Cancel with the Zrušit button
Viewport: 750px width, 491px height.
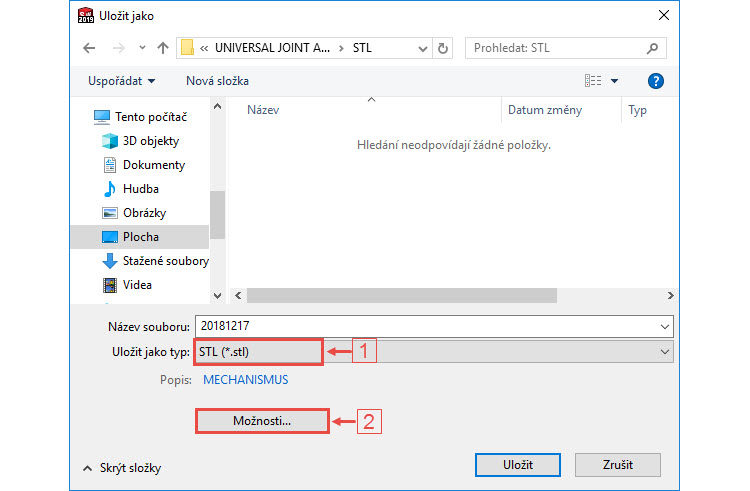pyautogui.click(x=617, y=466)
